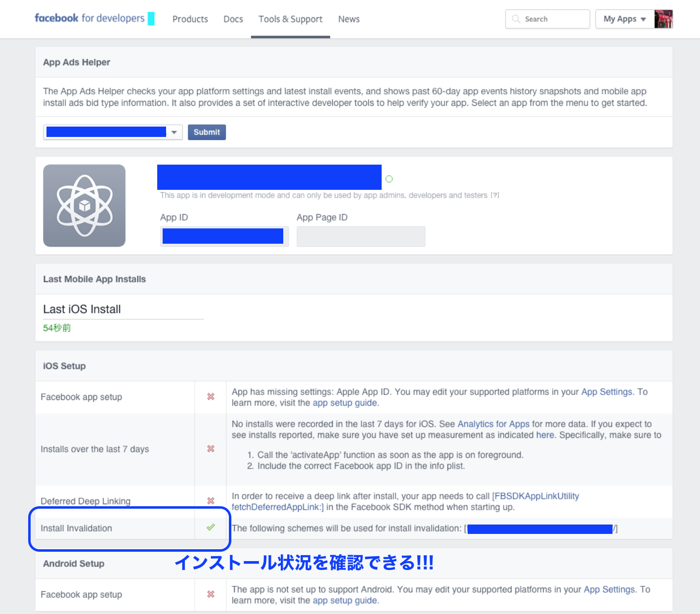Open app setup guide link in Android row

click(345, 601)
